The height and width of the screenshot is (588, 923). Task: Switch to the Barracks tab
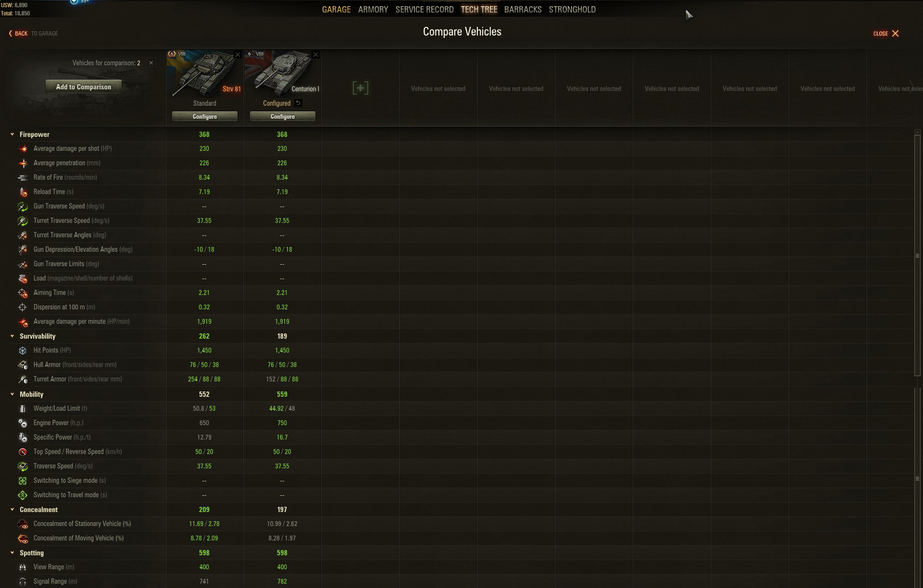click(x=523, y=10)
